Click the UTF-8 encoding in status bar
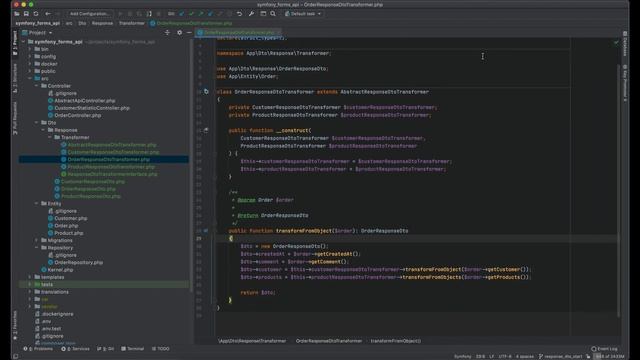The image size is (640, 360). pos(504,356)
